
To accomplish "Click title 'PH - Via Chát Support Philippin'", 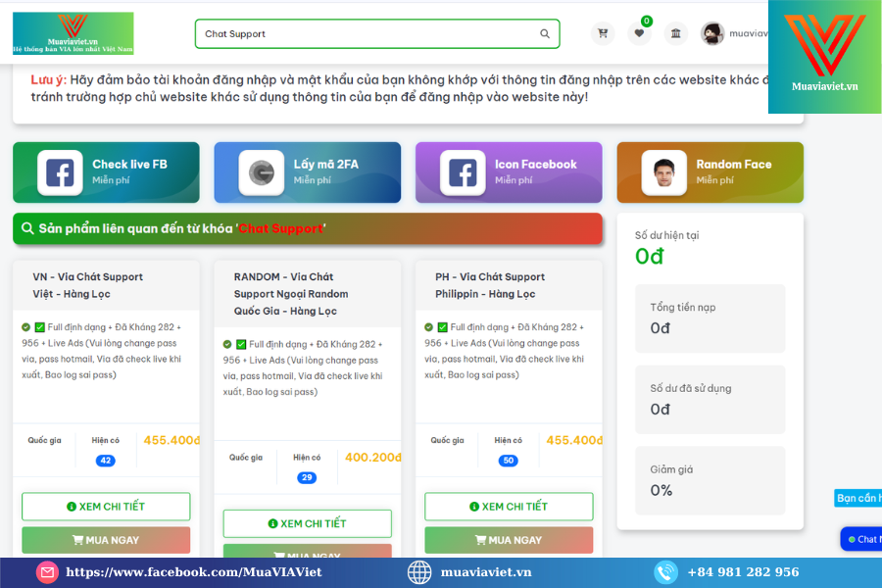I will [x=490, y=285].
